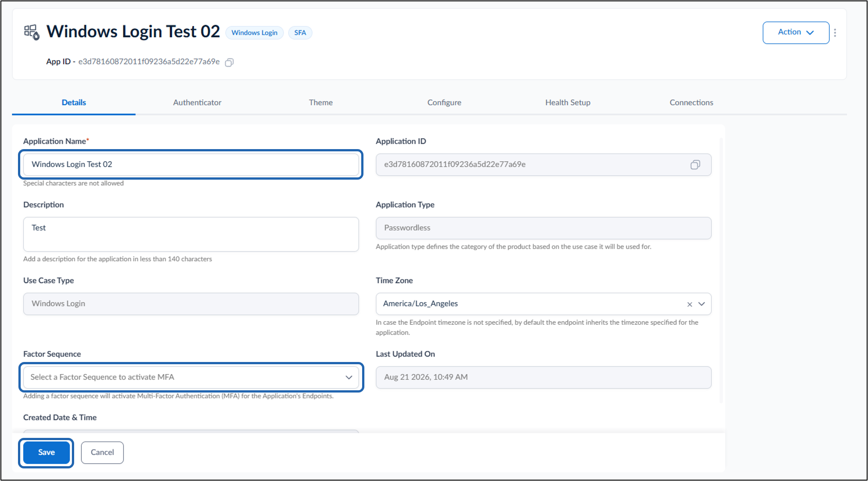The image size is (868, 481).
Task: Click the disabled Application Type Passwordless field
Action: pos(544,228)
